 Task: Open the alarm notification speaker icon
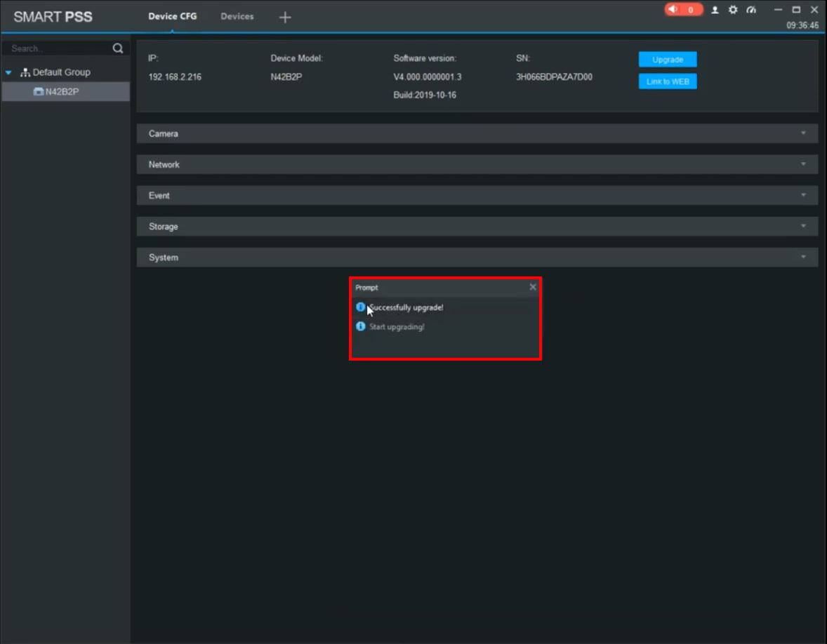(673, 10)
